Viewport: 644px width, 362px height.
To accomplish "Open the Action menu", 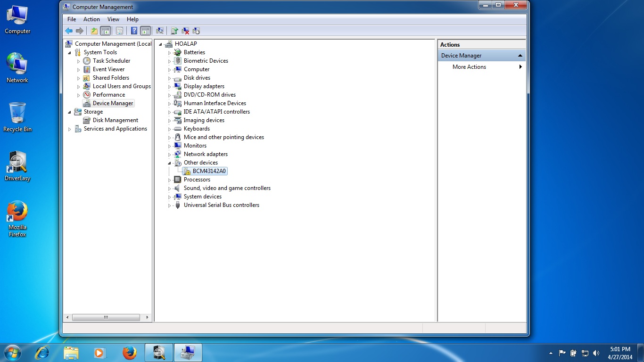I will 91,19.
